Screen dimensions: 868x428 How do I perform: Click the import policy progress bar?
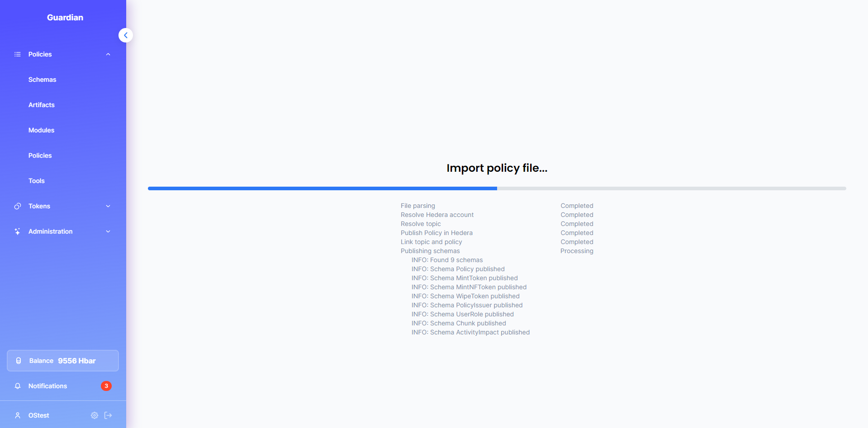[497, 188]
